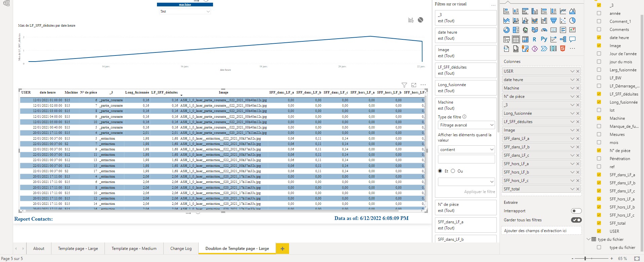Open the contient condition dropdown
Screen dimensions: 644x262
pos(466,150)
